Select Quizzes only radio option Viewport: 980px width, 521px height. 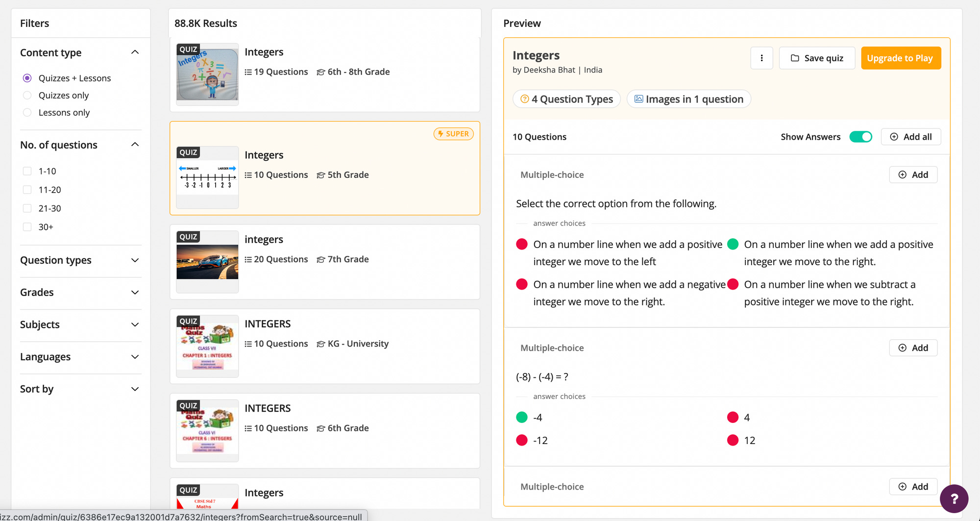click(x=27, y=96)
